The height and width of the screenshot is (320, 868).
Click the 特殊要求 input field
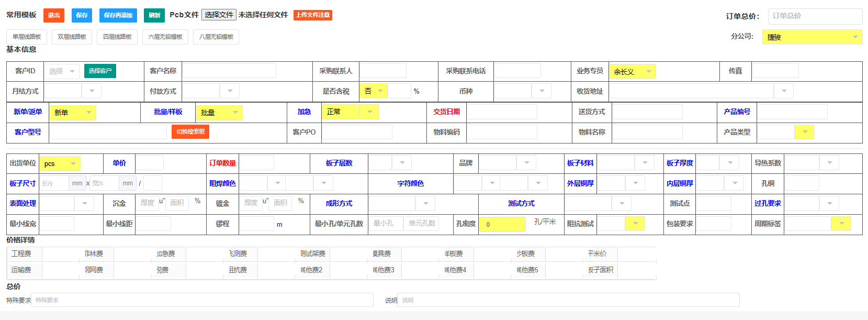pyautogui.click(x=202, y=300)
